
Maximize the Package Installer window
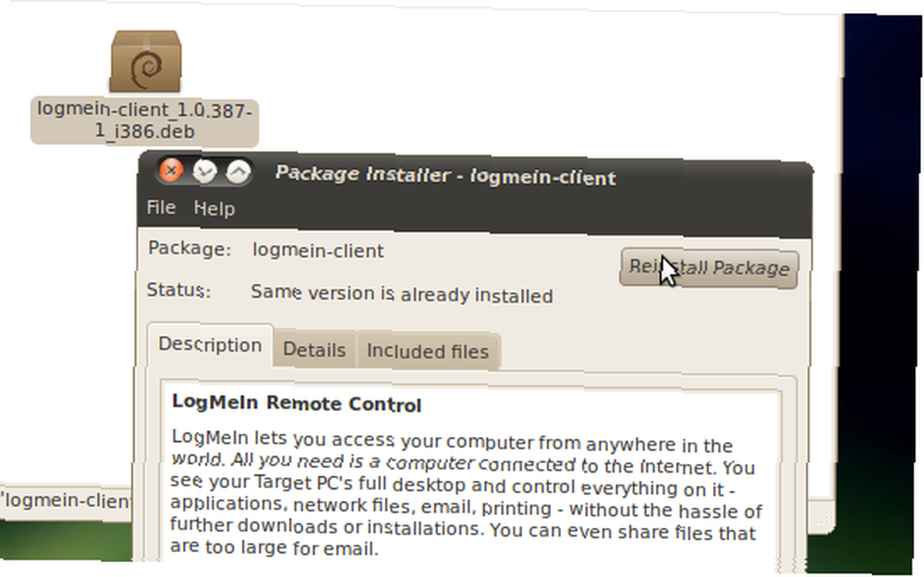(238, 172)
